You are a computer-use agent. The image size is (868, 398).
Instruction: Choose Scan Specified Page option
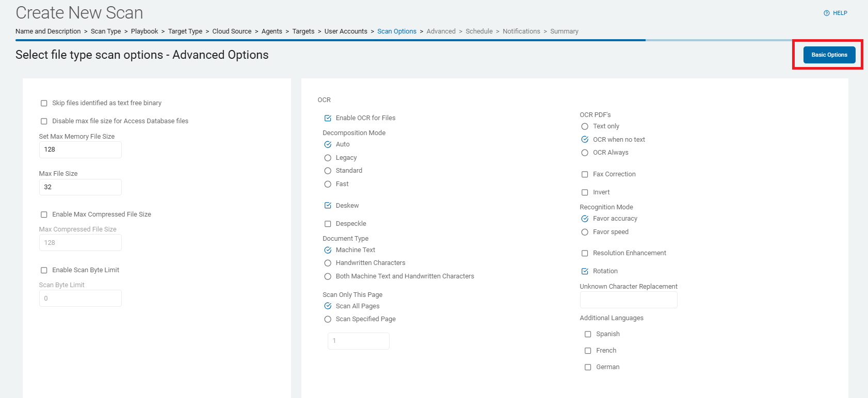pyautogui.click(x=328, y=319)
